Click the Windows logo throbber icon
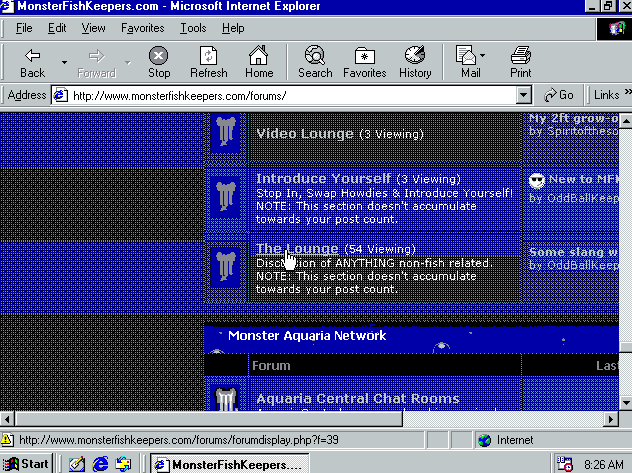Image resolution: width=632 pixels, height=473 pixels. point(616,28)
